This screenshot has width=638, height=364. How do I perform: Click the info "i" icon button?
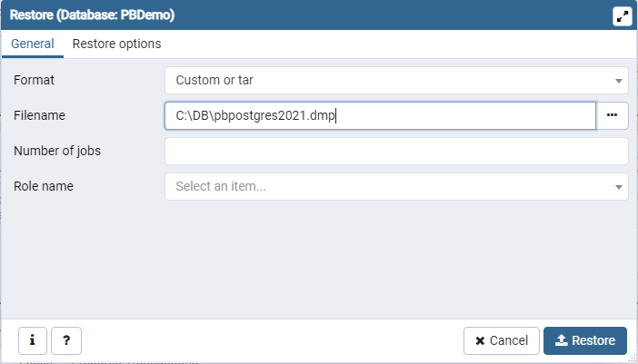click(x=33, y=340)
